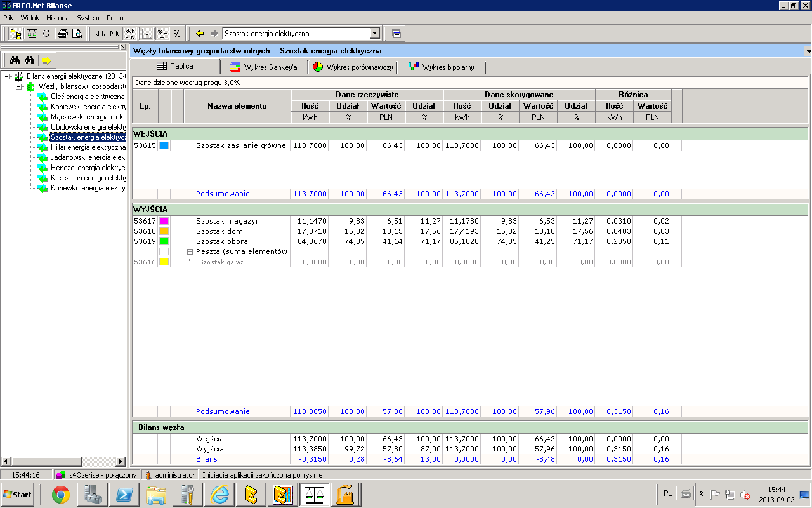Viewport: 812px width, 508px height.
Task: Open Google Chrome from the taskbar
Action: pos(61,494)
